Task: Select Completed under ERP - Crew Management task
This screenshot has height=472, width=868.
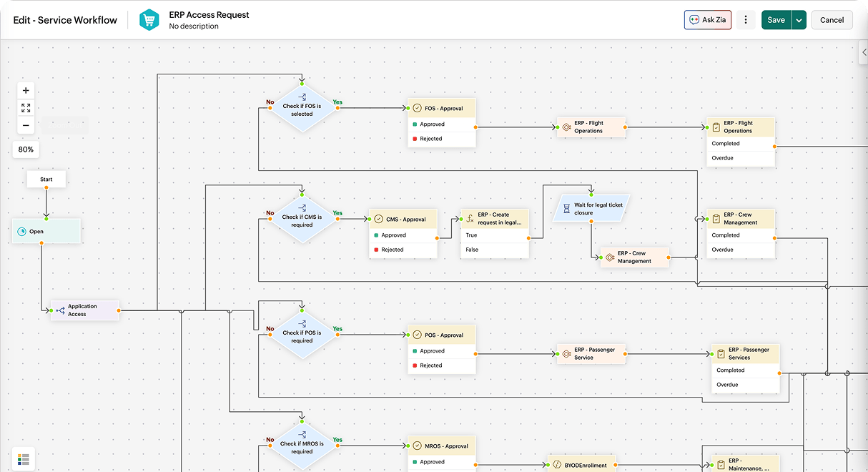Action: pos(740,235)
